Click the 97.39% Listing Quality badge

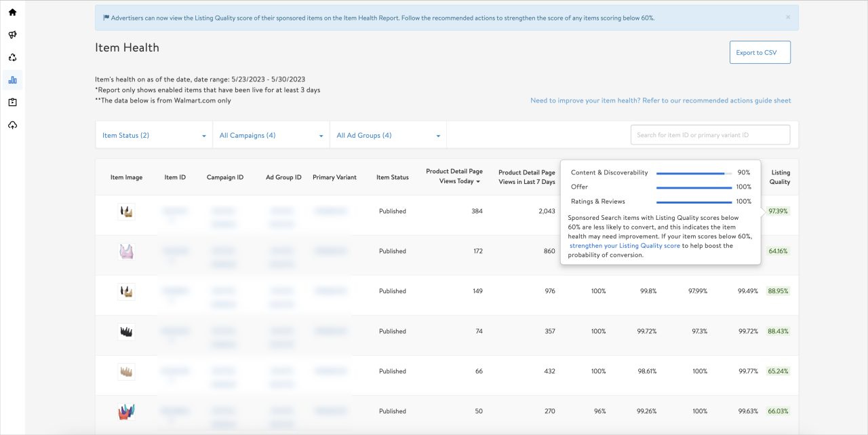pos(778,211)
